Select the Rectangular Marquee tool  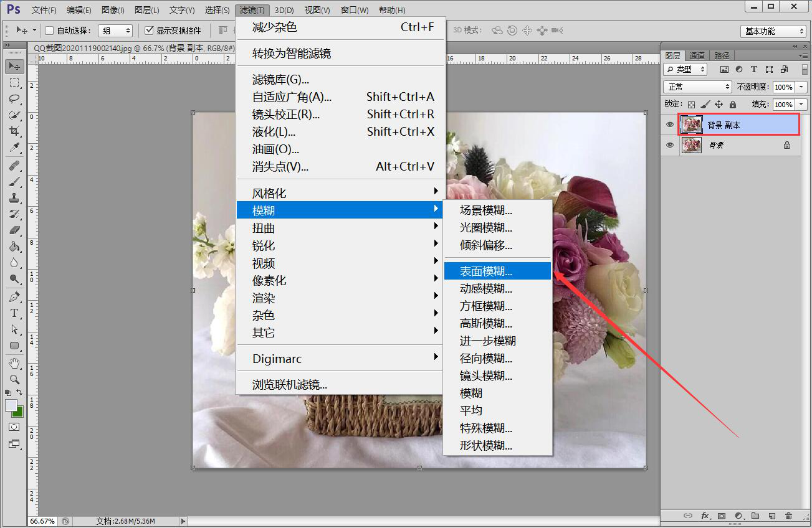(x=14, y=83)
